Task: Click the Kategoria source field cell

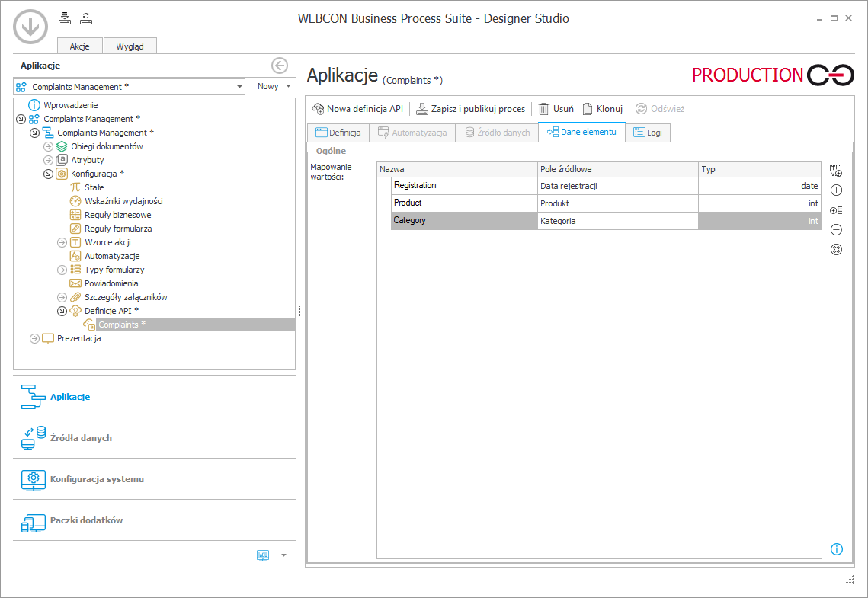Action: pos(618,221)
